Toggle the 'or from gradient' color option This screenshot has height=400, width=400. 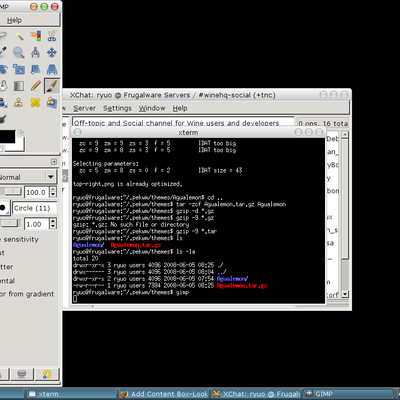click(x=27, y=294)
